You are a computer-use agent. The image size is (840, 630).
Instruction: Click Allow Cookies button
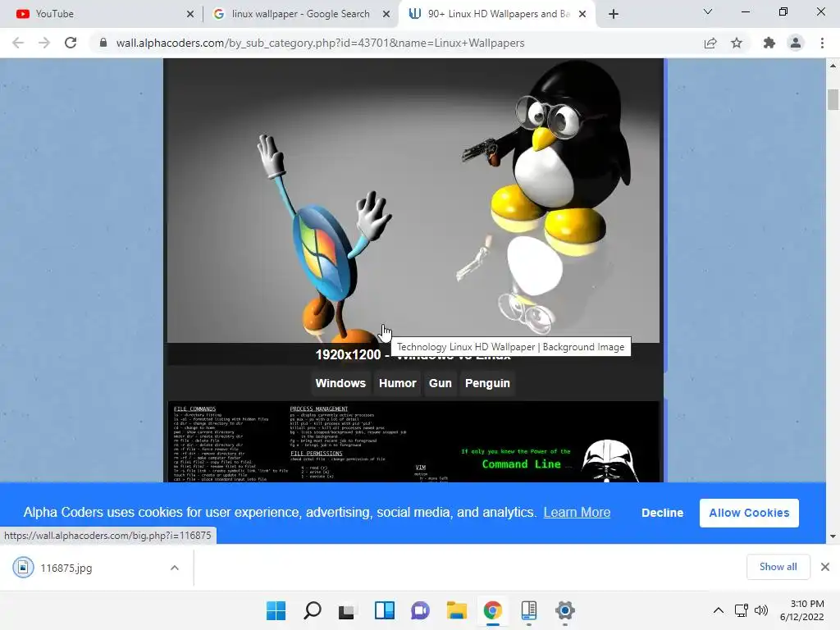749,513
